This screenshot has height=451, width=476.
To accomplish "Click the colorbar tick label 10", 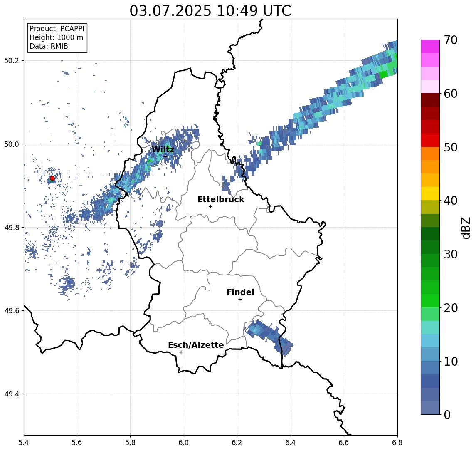I will (451, 362).
